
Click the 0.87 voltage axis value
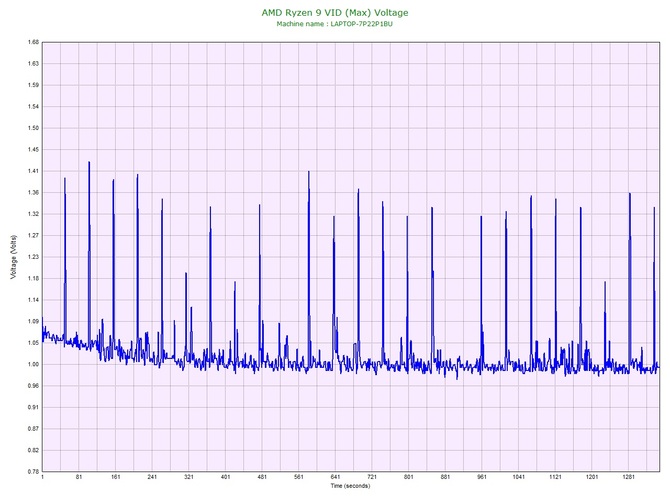tap(33, 429)
